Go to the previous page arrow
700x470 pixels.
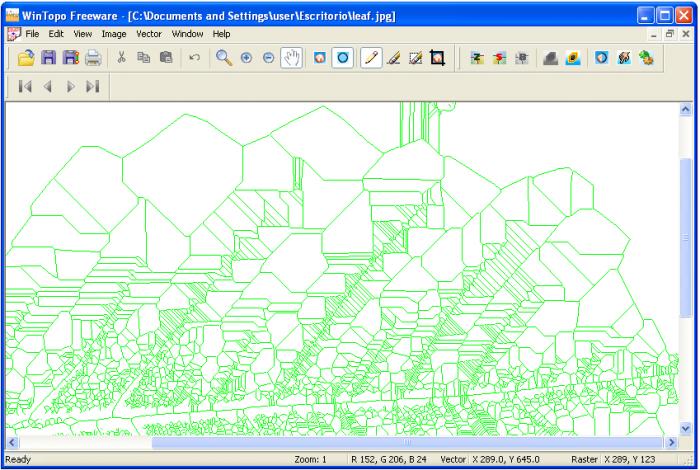point(48,86)
